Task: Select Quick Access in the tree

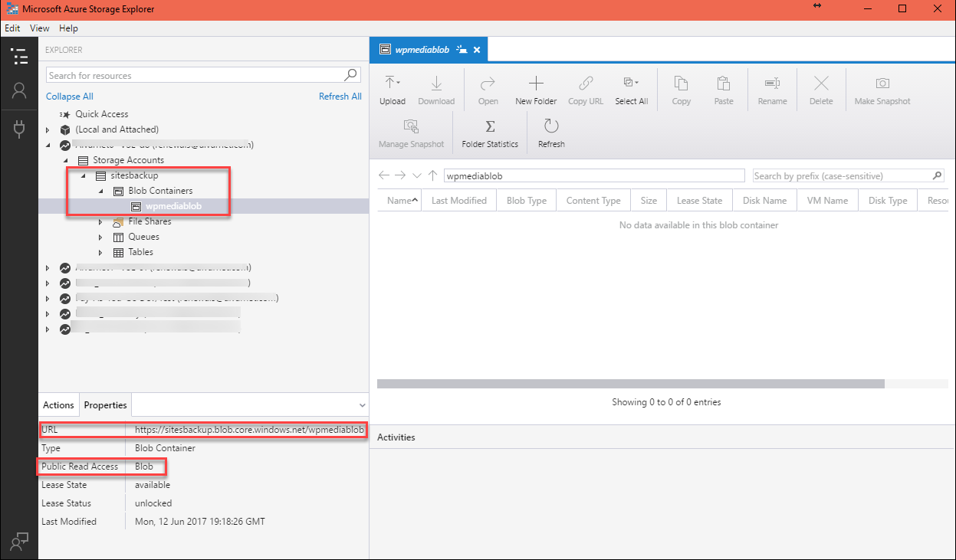Action: point(101,114)
